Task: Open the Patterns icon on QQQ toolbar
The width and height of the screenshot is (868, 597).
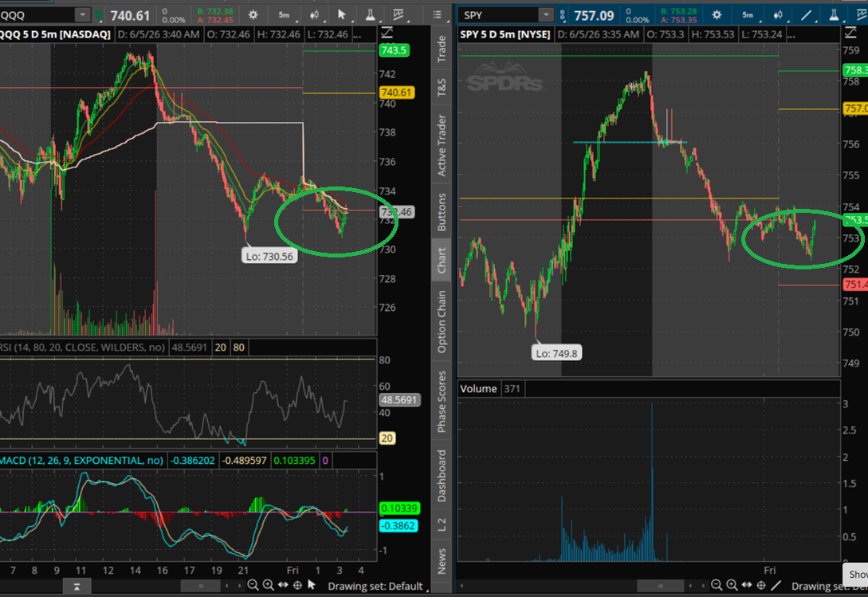Action: click(398, 15)
